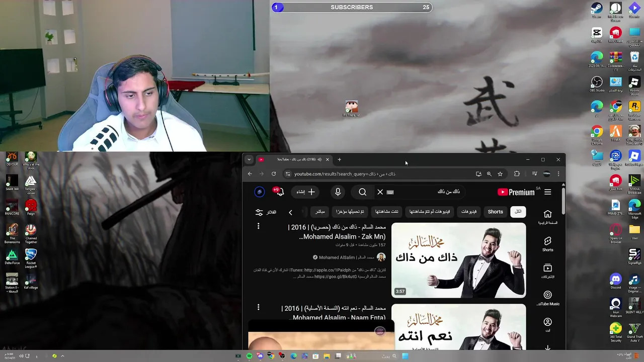
Task: Select the 'الكل' all filter chip
Action: (x=518, y=212)
